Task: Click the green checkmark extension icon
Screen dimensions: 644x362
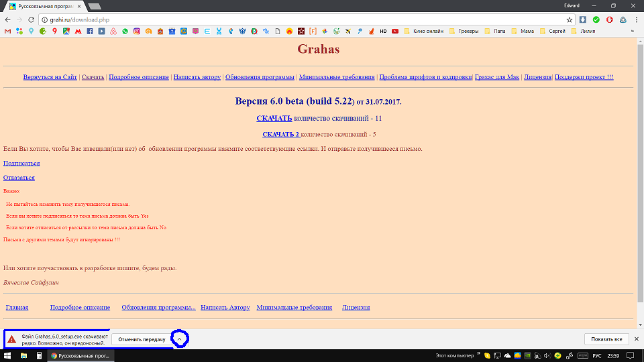Action: pyautogui.click(x=596, y=19)
